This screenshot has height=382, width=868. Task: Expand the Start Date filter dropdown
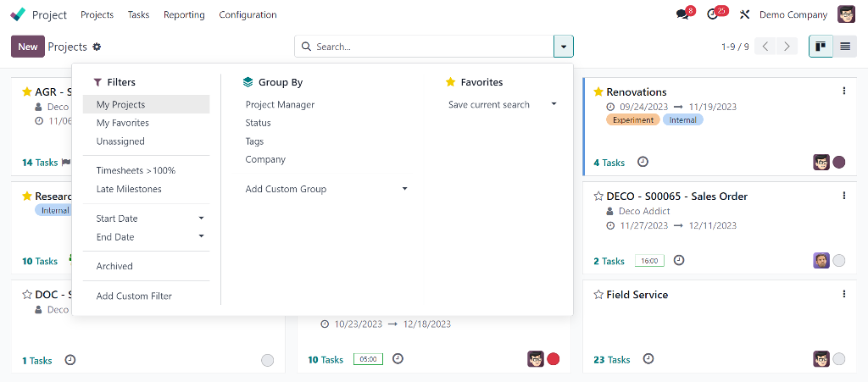(201, 219)
